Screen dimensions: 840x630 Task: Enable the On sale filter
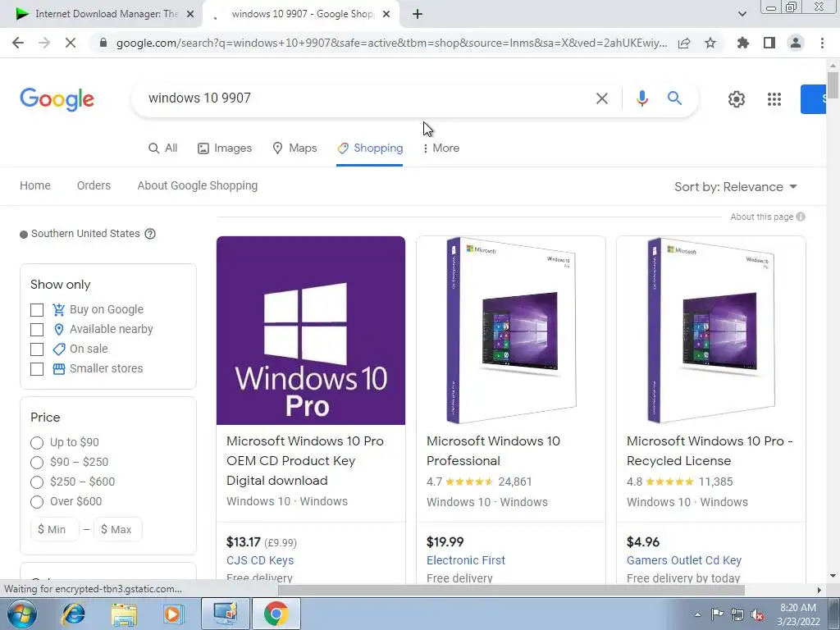[37, 349]
